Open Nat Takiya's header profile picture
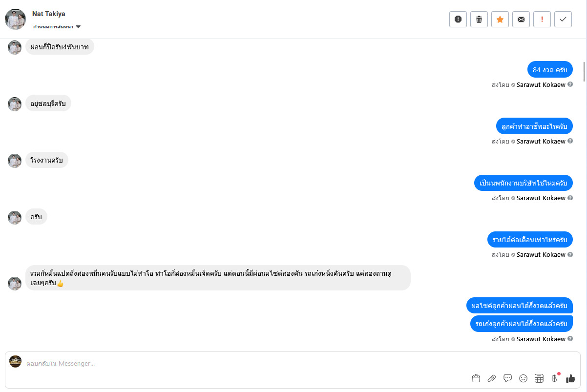The image size is (587, 392). pos(15,19)
